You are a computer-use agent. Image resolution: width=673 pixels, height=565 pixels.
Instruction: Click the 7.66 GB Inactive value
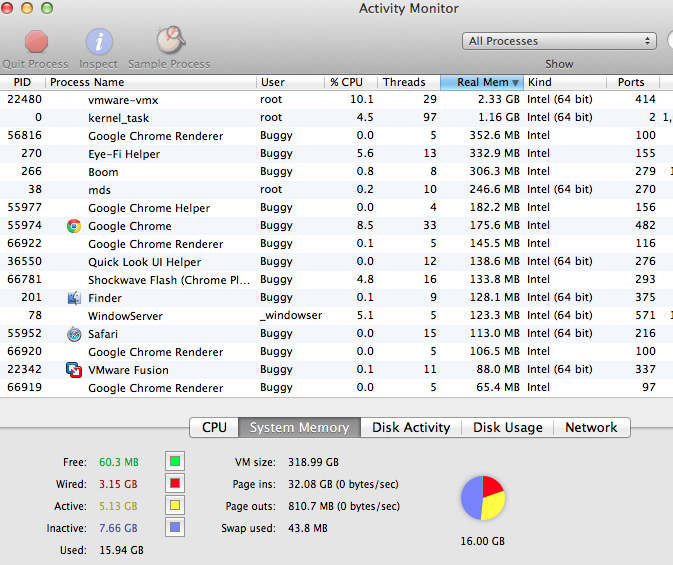click(118, 528)
